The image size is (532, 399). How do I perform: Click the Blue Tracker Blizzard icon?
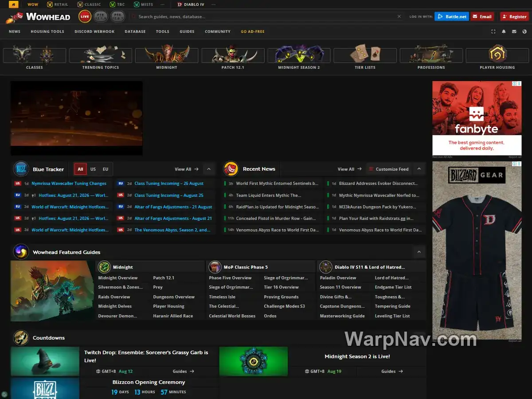coord(21,169)
